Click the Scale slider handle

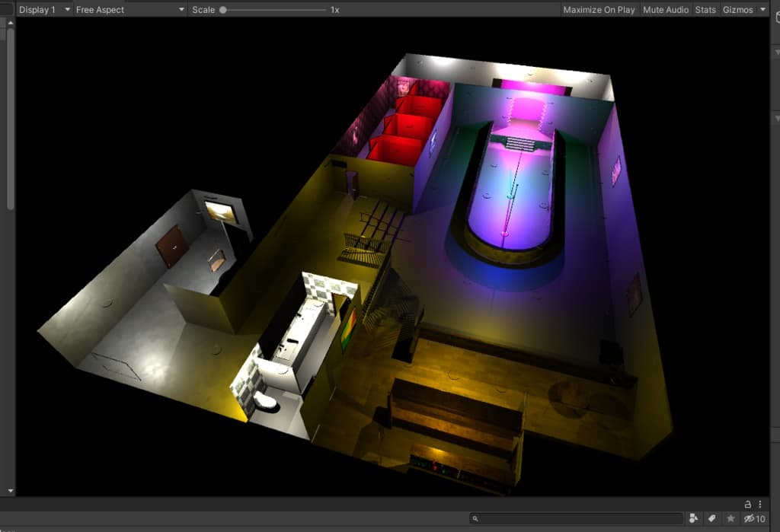click(x=222, y=10)
